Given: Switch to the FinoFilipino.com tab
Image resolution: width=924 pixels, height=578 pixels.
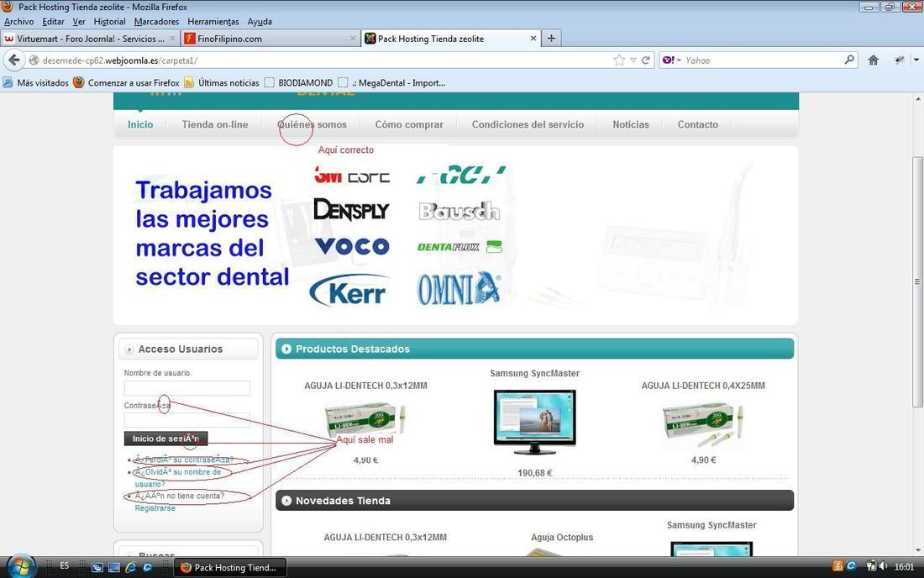Looking at the screenshot, I should [x=270, y=39].
